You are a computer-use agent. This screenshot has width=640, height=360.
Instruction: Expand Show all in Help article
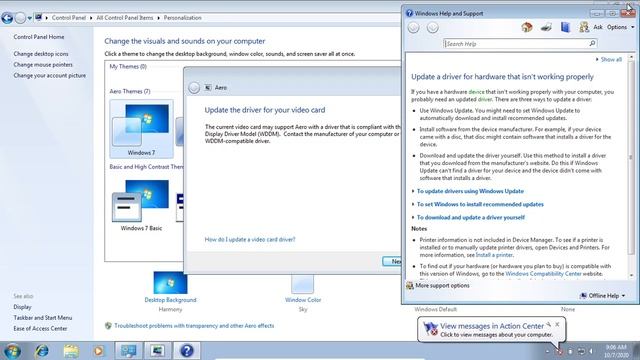click(x=609, y=60)
